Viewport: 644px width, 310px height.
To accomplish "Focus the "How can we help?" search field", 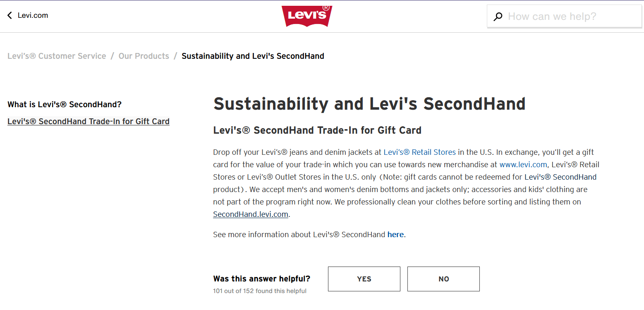I will [564, 17].
